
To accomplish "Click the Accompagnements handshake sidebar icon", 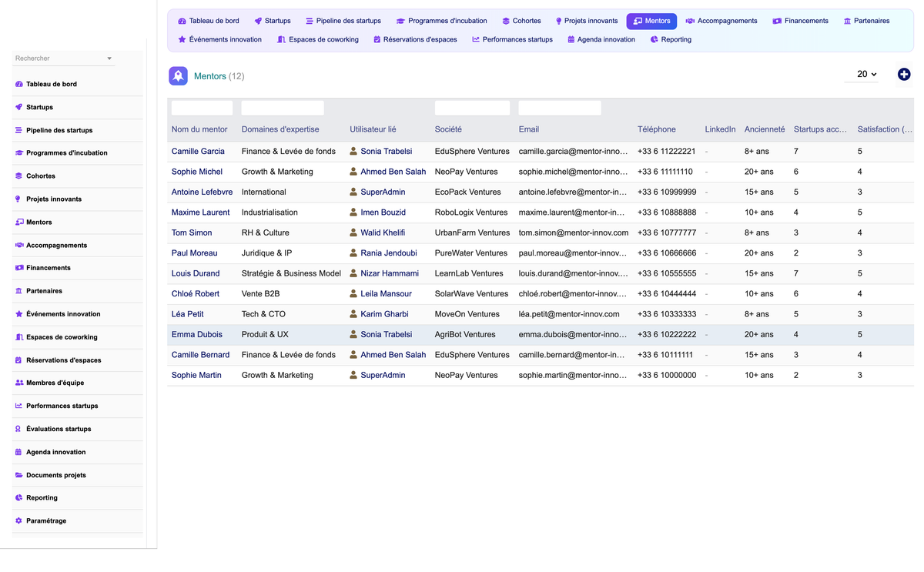I will 19,245.
